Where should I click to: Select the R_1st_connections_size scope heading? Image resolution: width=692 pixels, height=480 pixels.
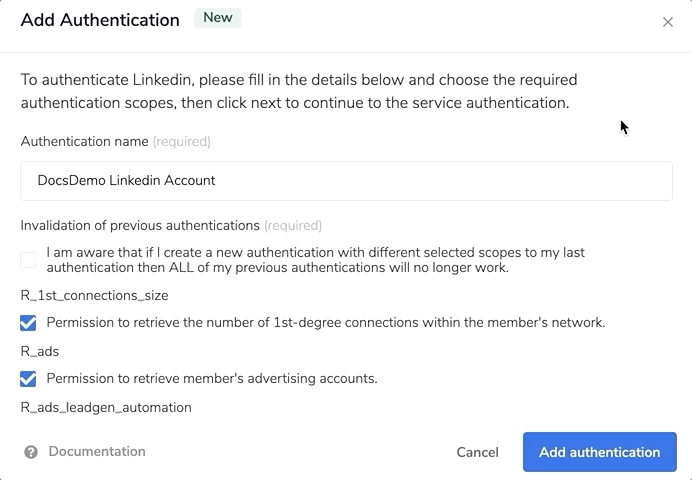pyautogui.click(x=94, y=296)
